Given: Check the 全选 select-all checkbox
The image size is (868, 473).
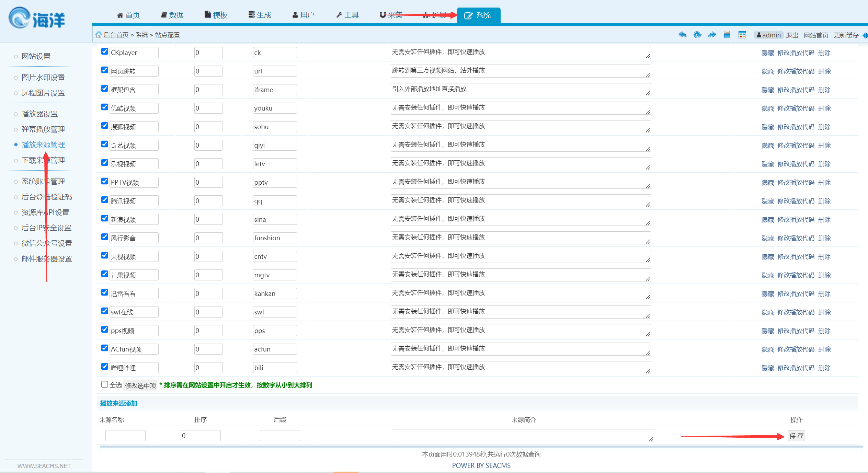Looking at the screenshot, I should 105,384.
